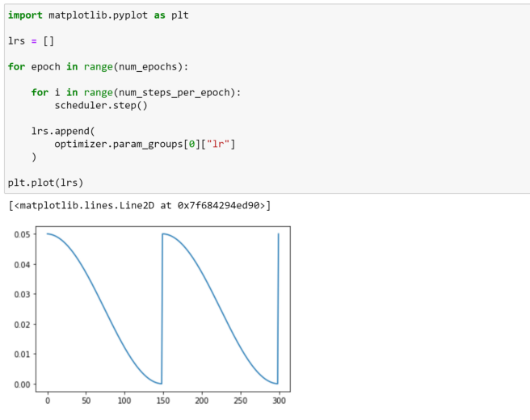Click the y-axis label 0.01
The width and height of the screenshot is (530, 420).
pos(22,355)
